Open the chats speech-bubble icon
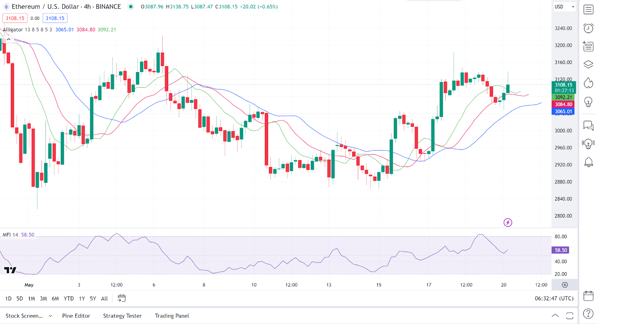 point(588,126)
